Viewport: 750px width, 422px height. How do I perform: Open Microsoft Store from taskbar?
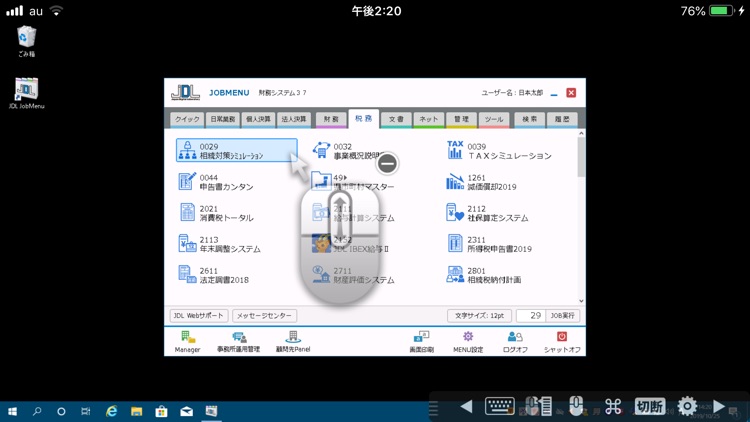(x=161, y=411)
